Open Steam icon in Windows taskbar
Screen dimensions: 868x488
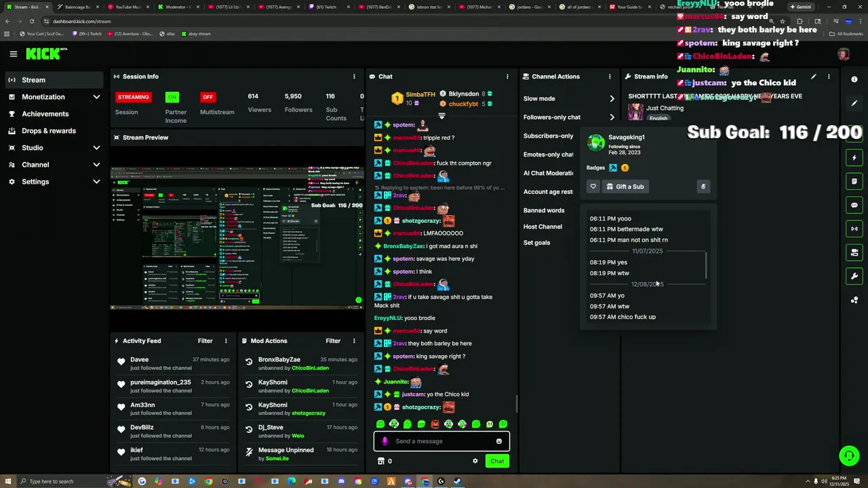pos(457,481)
